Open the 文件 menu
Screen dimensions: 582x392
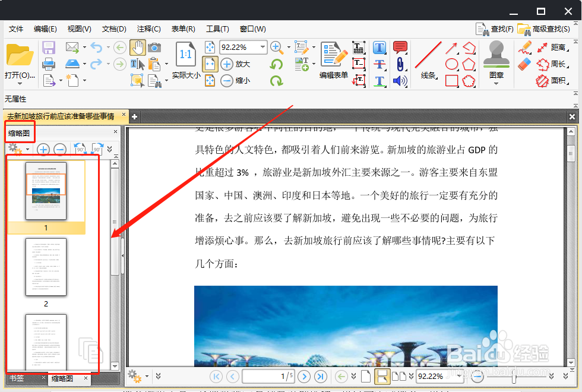click(x=16, y=29)
